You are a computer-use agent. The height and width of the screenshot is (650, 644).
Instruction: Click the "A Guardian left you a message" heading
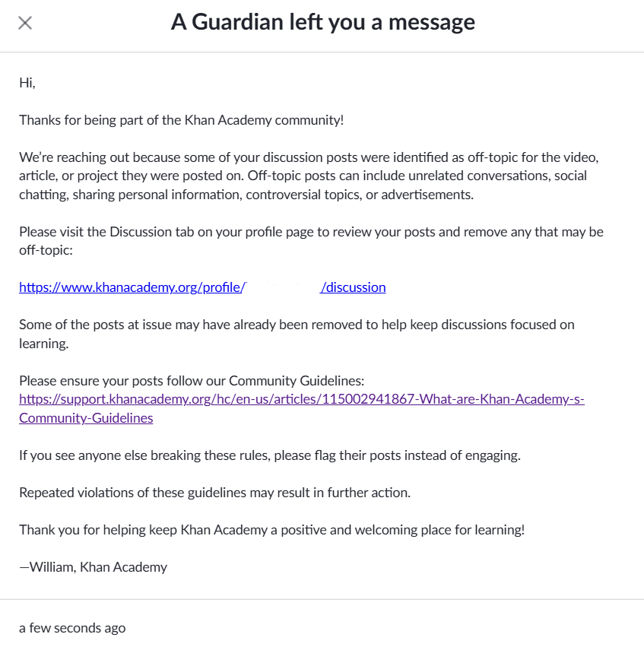[x=322, y=22]
